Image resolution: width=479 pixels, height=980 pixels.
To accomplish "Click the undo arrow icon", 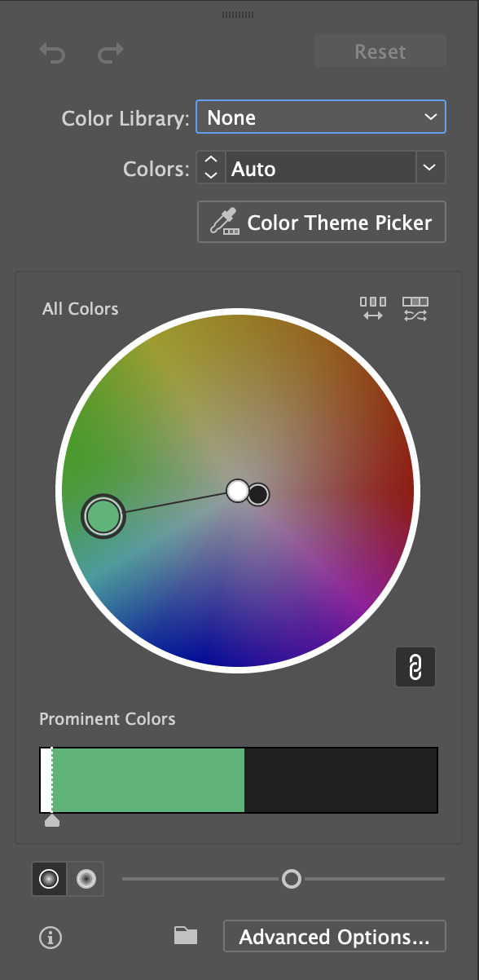I will click(52, 54).
